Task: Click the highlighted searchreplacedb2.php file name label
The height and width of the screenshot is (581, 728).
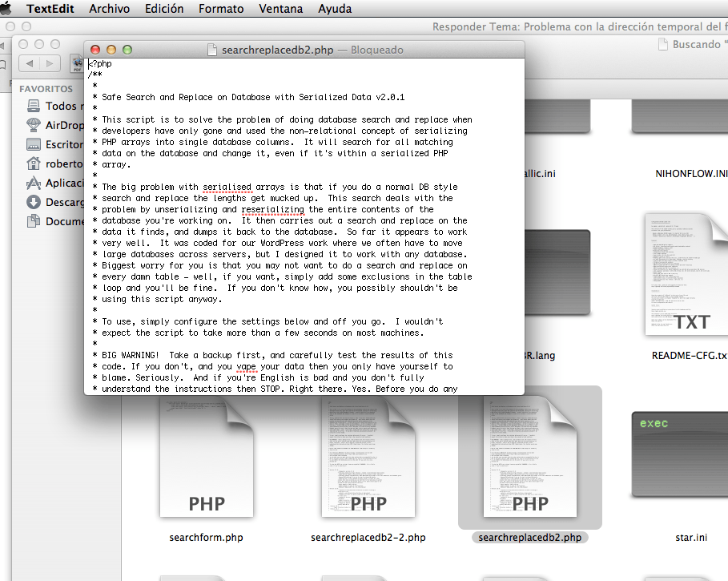Action: tap(529, 538)
